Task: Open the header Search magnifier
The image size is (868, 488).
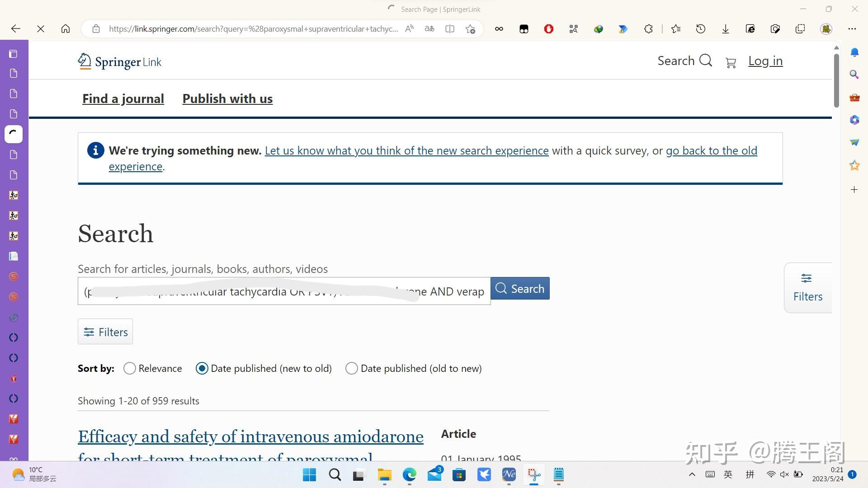Action: pyautogui.click(x=684, y=61)
